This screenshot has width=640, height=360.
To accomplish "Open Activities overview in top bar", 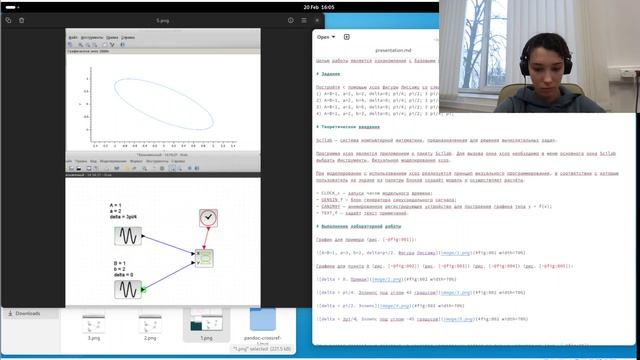I will tap(13, 7).
